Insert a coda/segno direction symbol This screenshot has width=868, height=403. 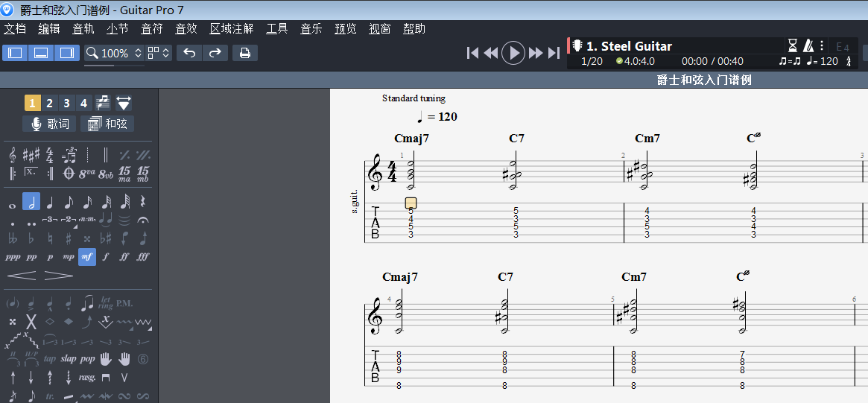(69, 174)
